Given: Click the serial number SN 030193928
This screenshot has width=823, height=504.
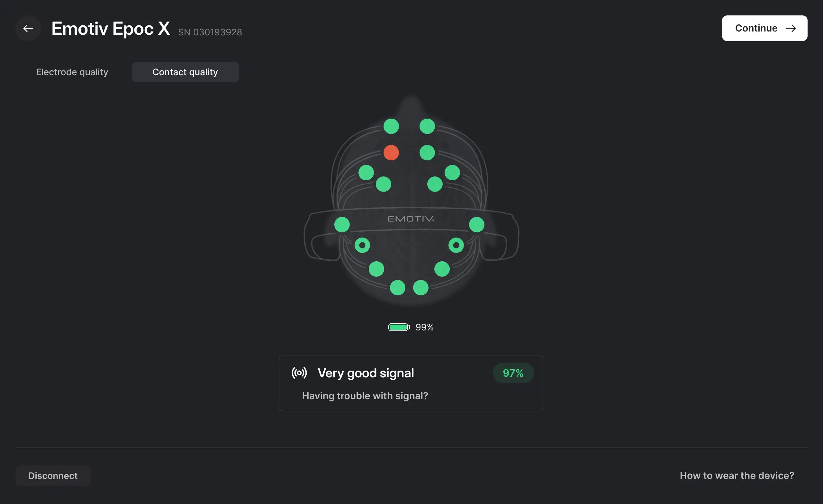Looking at the screenshot, I should (210, 32).
